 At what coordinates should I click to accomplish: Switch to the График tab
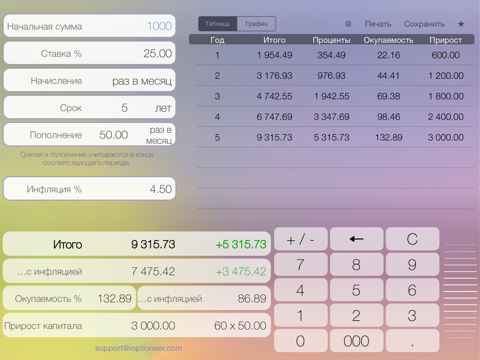coord(256,24)
